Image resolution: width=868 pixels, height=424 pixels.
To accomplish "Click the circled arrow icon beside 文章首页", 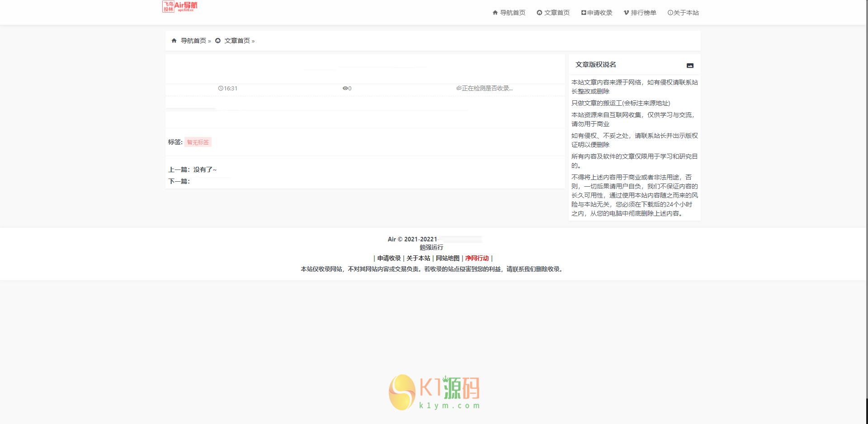I will (219, 40).
